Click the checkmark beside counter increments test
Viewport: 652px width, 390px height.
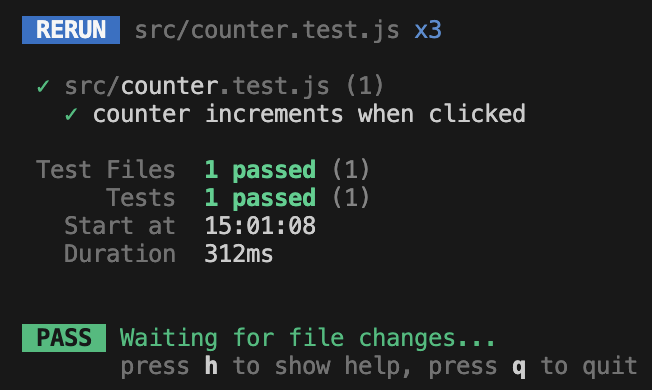point(71,114)
